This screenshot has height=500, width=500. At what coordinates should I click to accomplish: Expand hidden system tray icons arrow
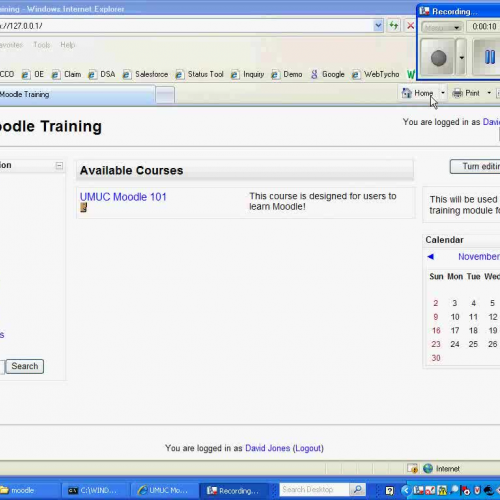pyautogui.click(x=406, y=490)
